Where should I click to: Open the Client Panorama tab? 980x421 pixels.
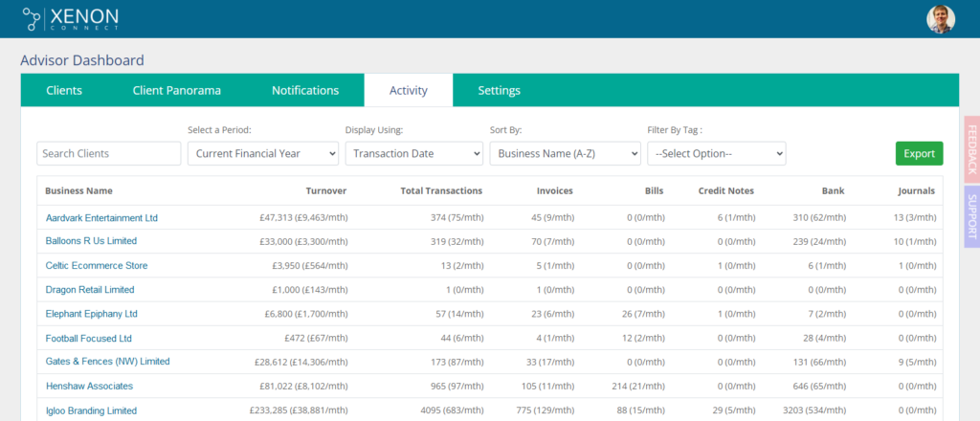click(177, 91)
